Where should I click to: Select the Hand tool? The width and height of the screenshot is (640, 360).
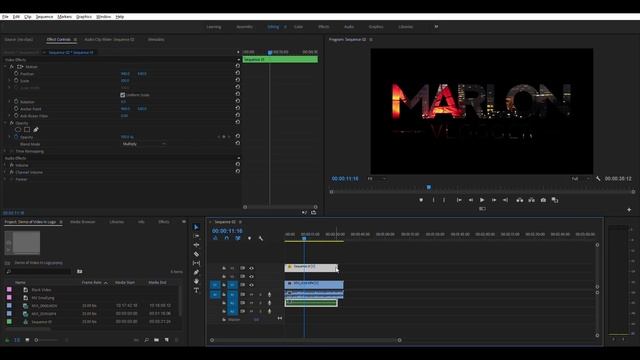click(196, 281)
